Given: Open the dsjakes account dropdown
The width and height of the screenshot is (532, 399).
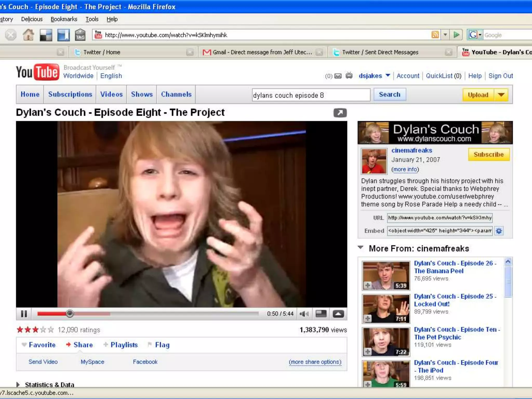Looking at the screenshot, I should (x=388, y=76).
